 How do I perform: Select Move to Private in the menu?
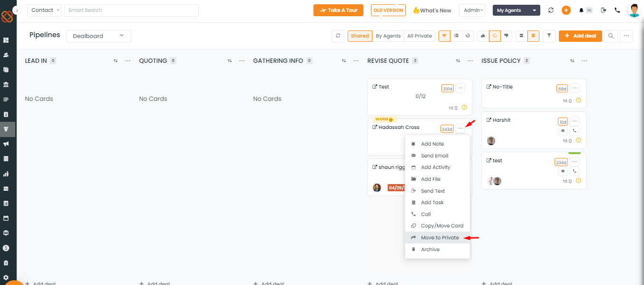438,238
